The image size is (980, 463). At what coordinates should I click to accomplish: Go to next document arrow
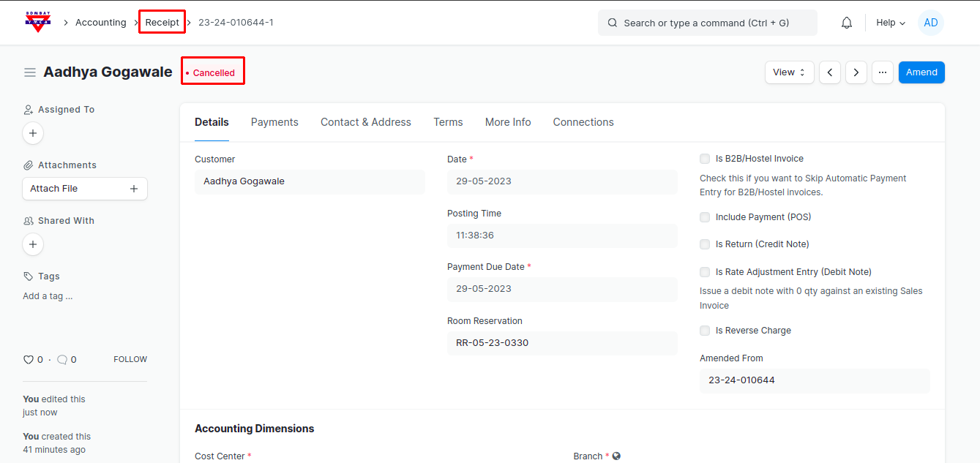[x=856, y=72]
